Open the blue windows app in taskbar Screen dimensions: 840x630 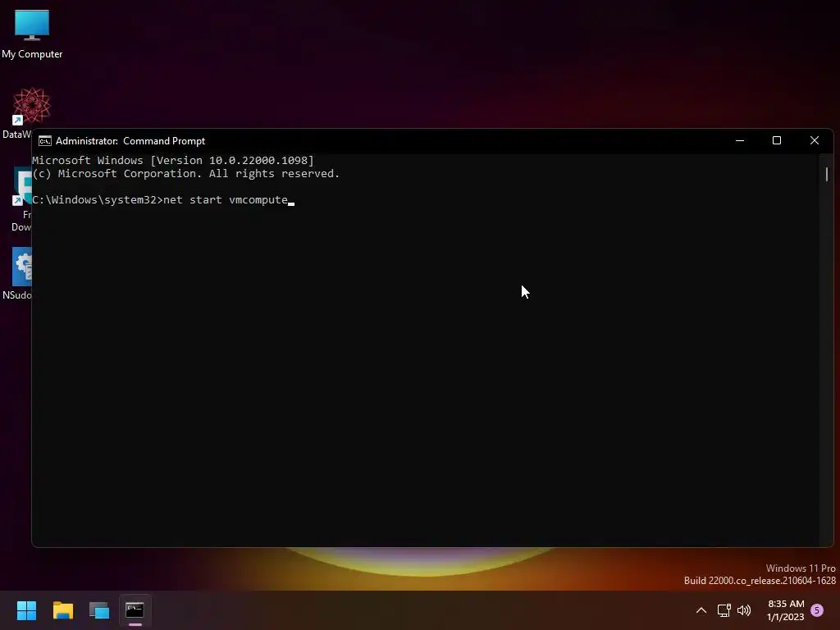(x=99, y=610)
